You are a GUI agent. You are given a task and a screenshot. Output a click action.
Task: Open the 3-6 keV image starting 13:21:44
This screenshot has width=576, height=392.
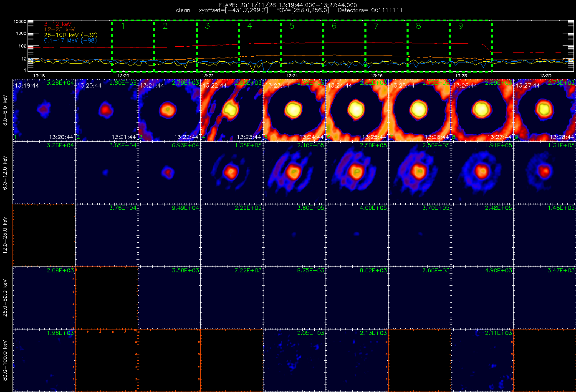[169, 110]
